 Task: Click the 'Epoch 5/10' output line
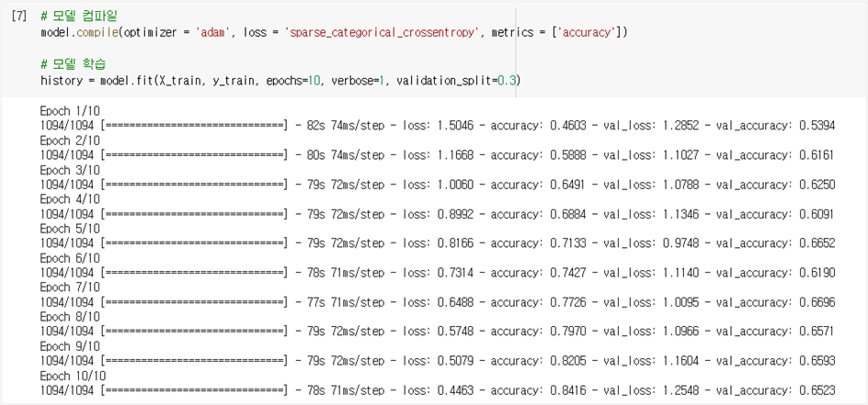point(70,228)
